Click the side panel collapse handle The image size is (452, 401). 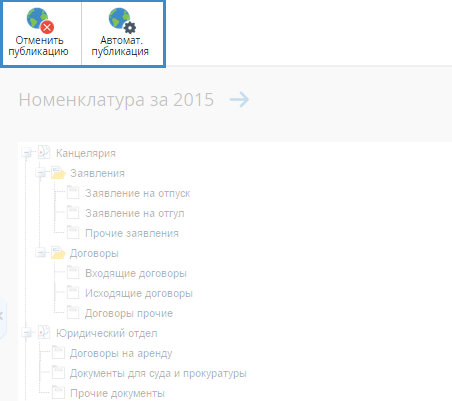pyautogui.click(x=2, y=316)
